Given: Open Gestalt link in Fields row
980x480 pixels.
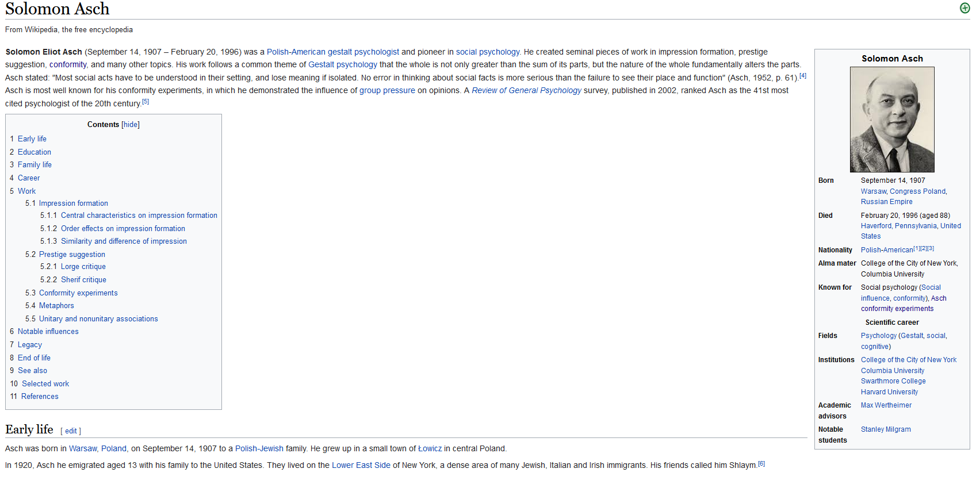Looking at the screenshot, I should [x=912, y=336].
